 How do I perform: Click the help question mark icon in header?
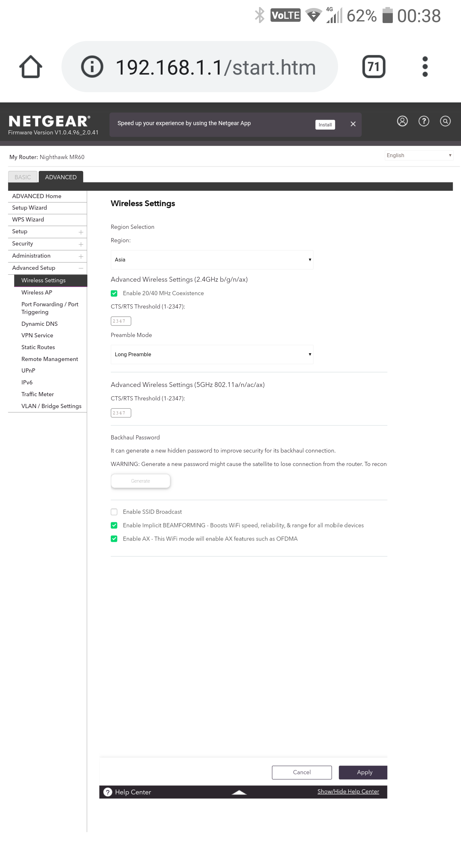424,121
